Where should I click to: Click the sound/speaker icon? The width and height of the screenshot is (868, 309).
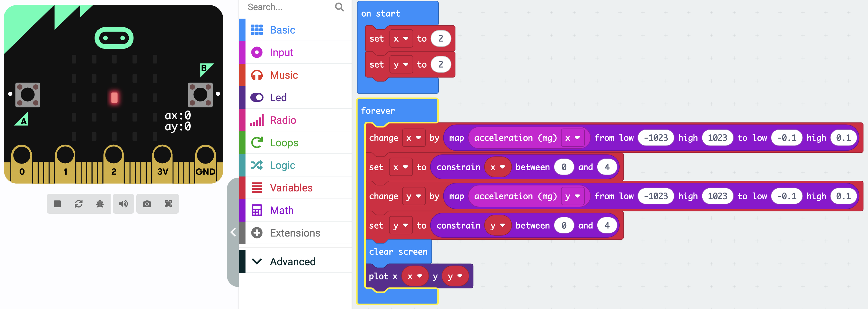[x=123, y=204]
